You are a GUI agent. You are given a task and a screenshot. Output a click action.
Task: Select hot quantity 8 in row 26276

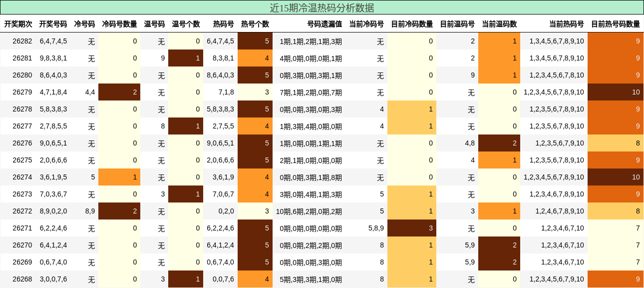point(616,143)
